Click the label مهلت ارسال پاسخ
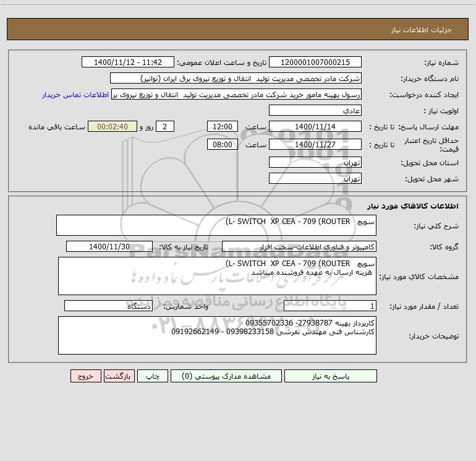The image size is (476, 461). [x=428, y=127]
